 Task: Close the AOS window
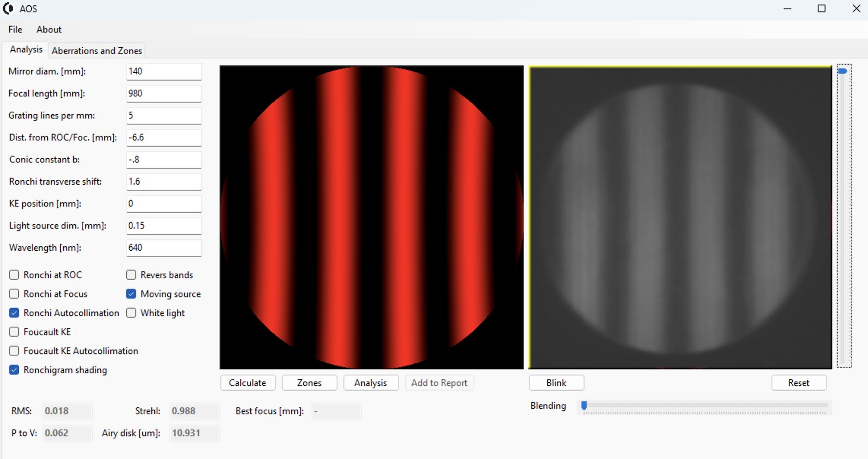(856, 9)
